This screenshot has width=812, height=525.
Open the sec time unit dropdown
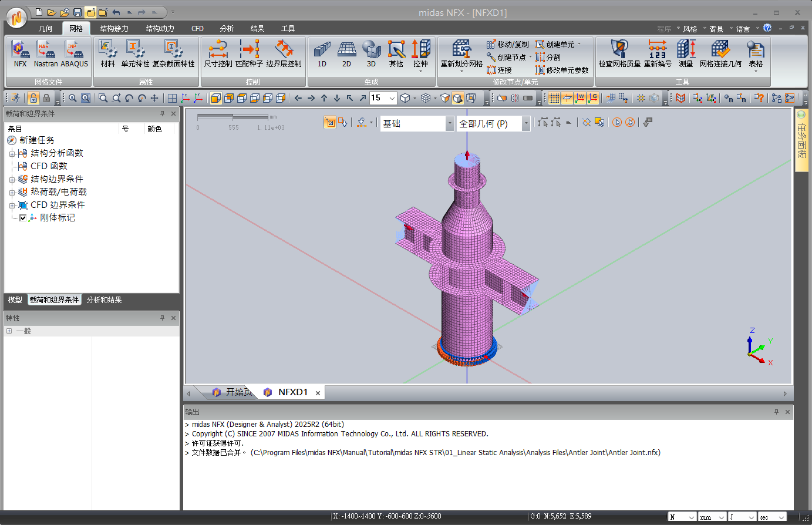click(x=781, y=517)
